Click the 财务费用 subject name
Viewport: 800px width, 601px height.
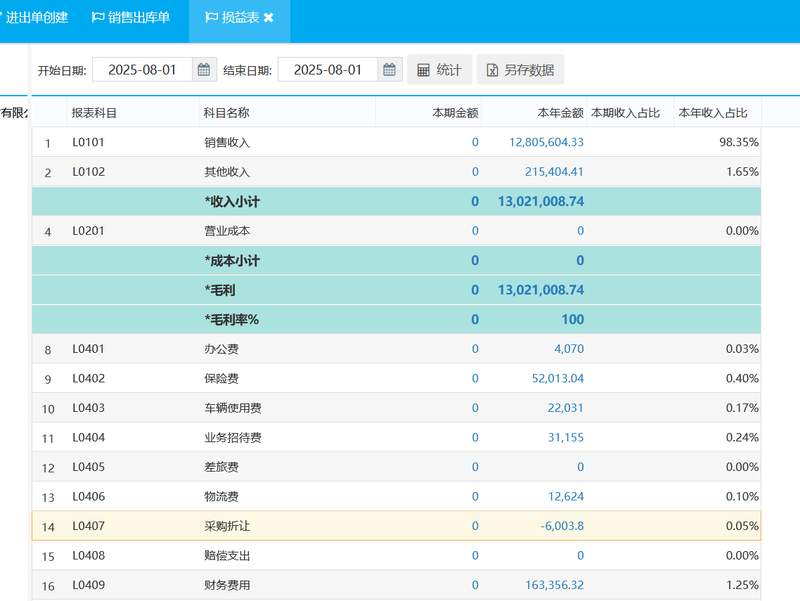click(227, 585)
